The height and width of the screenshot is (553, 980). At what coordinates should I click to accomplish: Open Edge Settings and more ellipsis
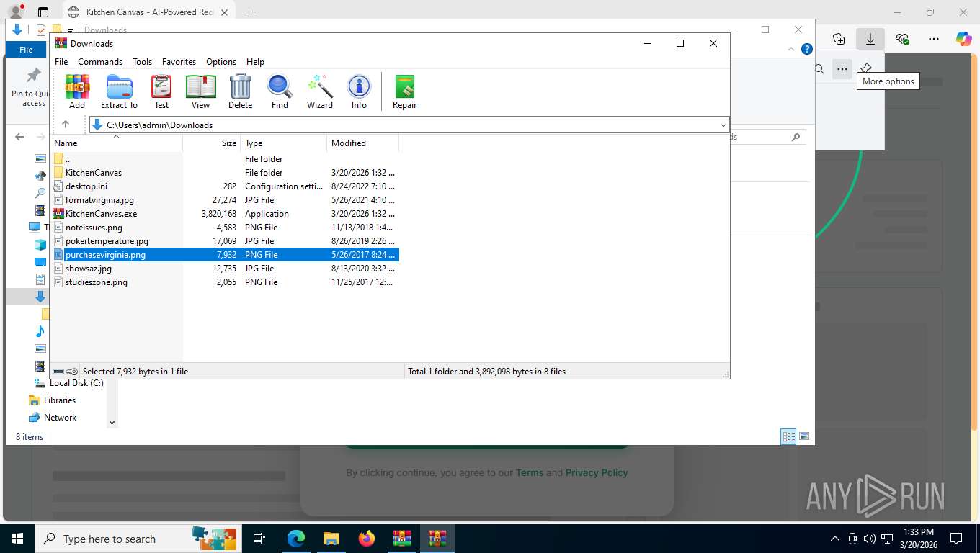pos(934,39)
